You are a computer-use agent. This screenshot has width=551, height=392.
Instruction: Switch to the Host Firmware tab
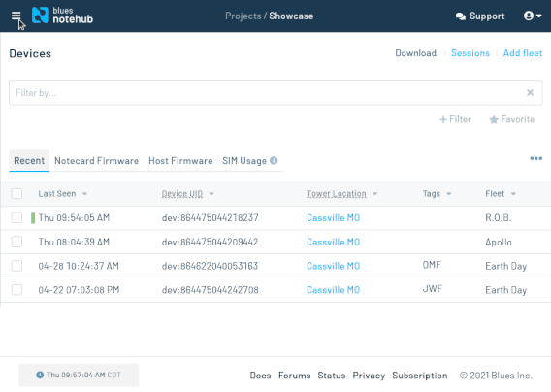180,161
